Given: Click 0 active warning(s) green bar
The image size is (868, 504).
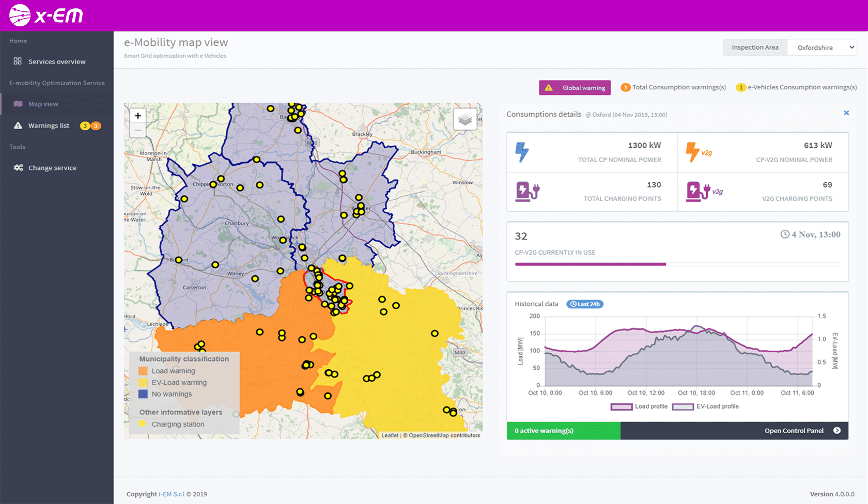Looking at the screenshot, I should tap(564, 431).
